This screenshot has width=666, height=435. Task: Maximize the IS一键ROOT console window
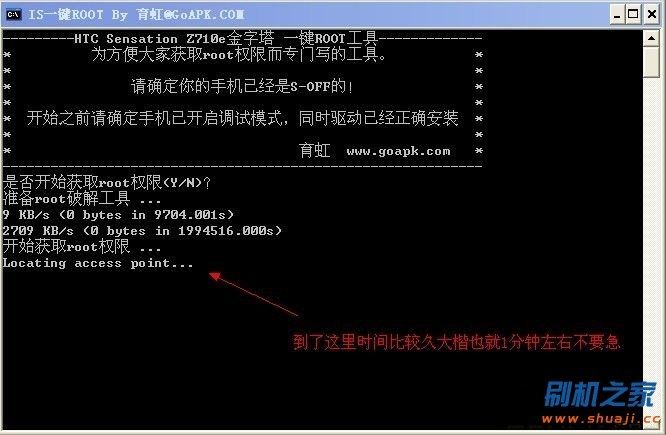[633, 15]
